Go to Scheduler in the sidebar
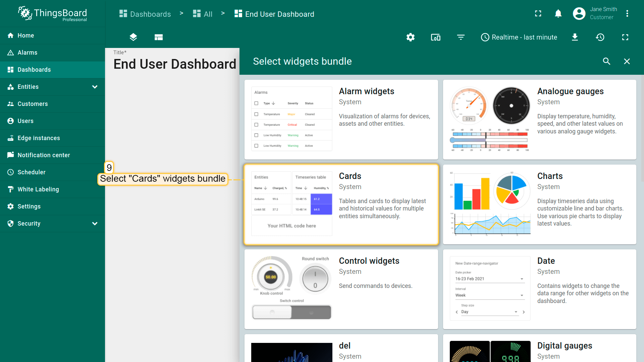 click(x=32, y=172)
